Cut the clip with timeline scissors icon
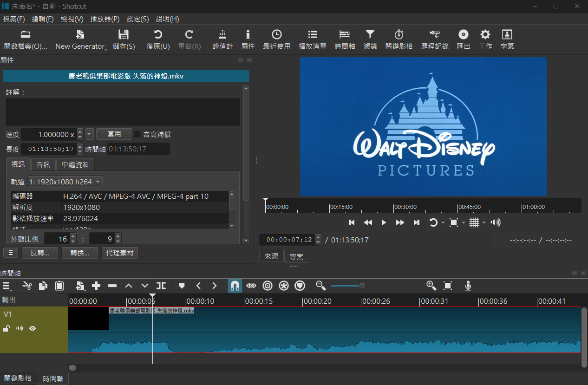The width and height of the screenshot is (588, 385). [27, 286]
